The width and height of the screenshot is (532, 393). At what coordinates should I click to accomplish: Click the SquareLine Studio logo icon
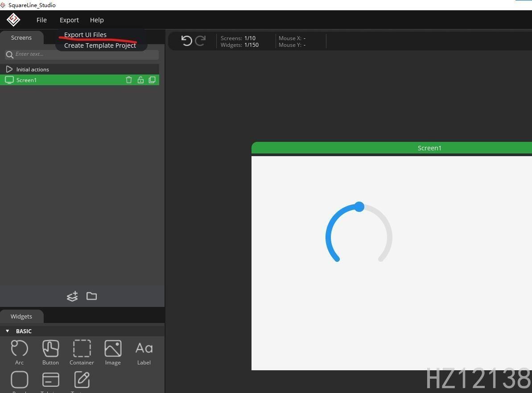[13, 20]
